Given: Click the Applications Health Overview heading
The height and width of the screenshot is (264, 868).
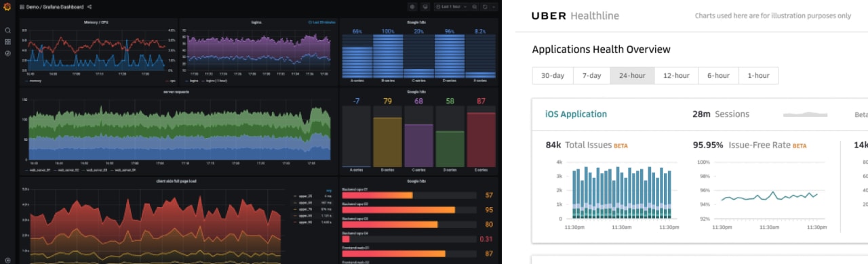Looking at the screenshot, I should click(x=601, y=49).
